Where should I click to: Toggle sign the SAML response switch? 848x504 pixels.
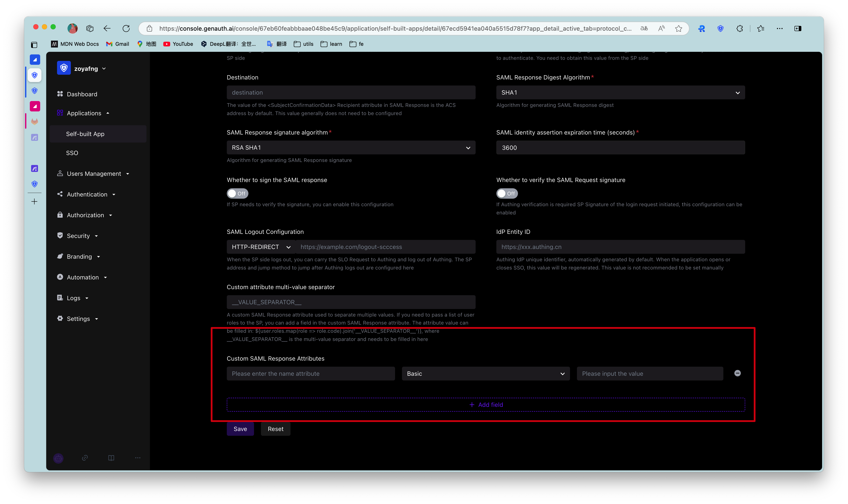click(x=237, y=193)
